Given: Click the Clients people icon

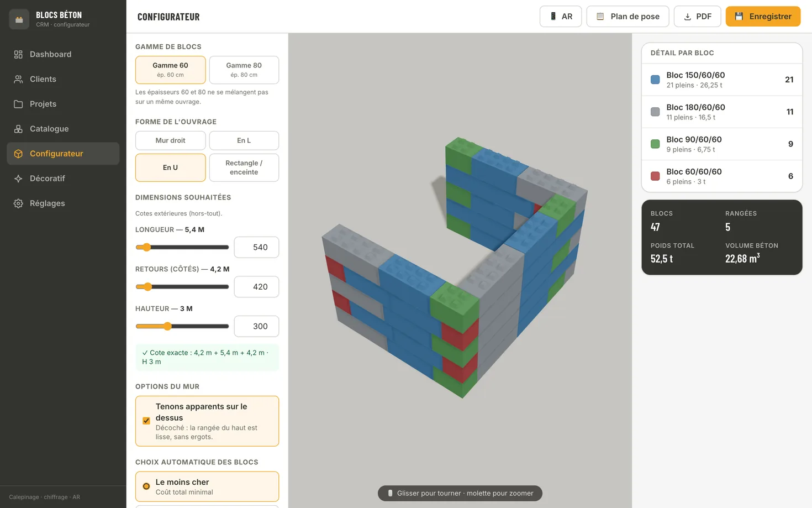Looking at the screenshot, I should click(18, 79).
